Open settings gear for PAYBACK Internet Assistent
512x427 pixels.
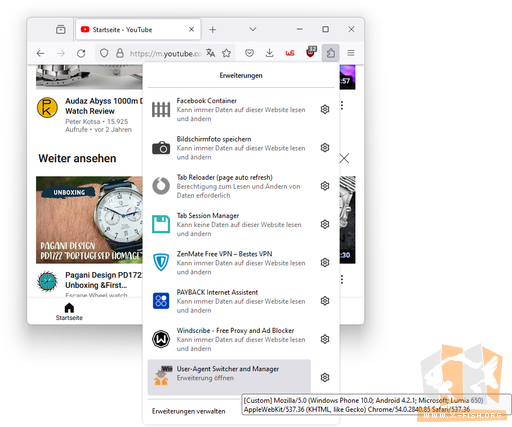(x=325, y=301)
